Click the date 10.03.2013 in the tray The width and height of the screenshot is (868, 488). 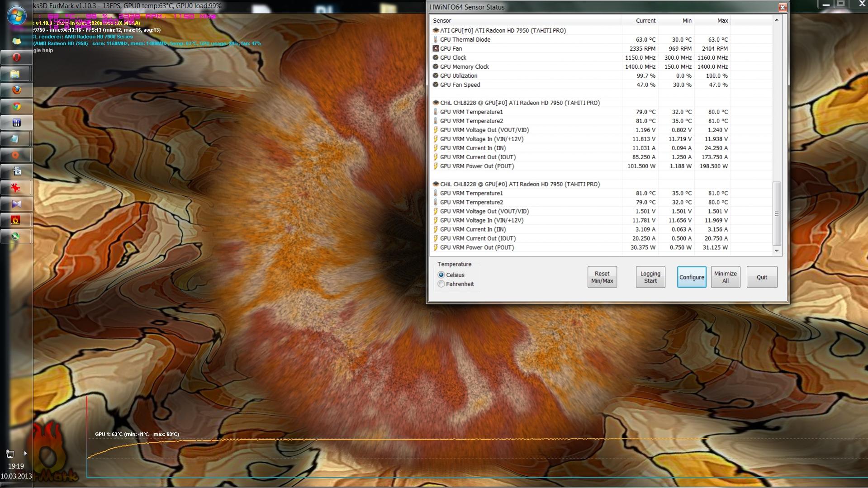pyautogui.click(x=16, y=476)
